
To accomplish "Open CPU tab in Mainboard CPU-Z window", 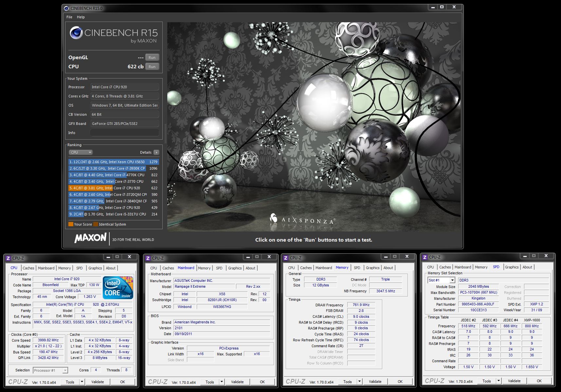I will coord(154,268).
